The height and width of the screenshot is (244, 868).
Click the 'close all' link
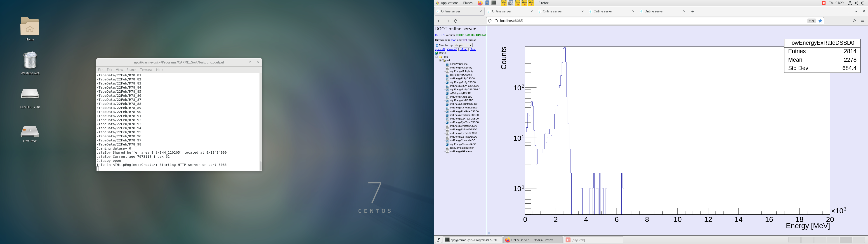[x=452, y=49]
